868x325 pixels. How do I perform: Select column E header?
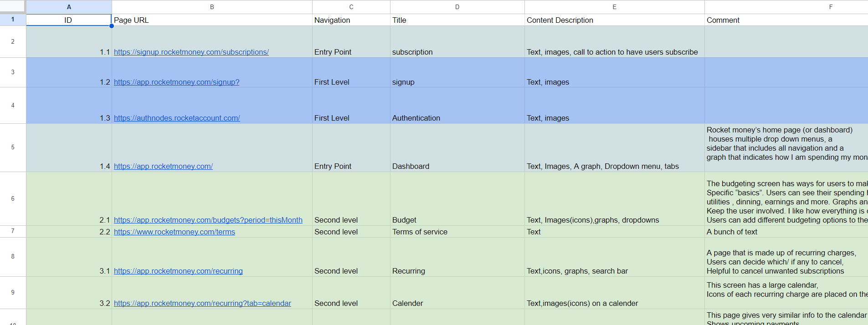point(615,7)
